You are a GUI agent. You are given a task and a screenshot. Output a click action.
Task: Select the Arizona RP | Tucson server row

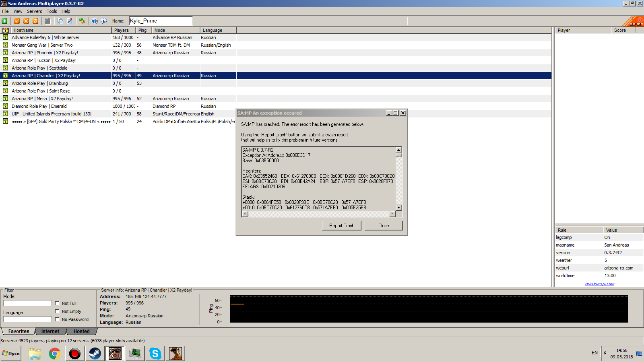tap(276, 60)
